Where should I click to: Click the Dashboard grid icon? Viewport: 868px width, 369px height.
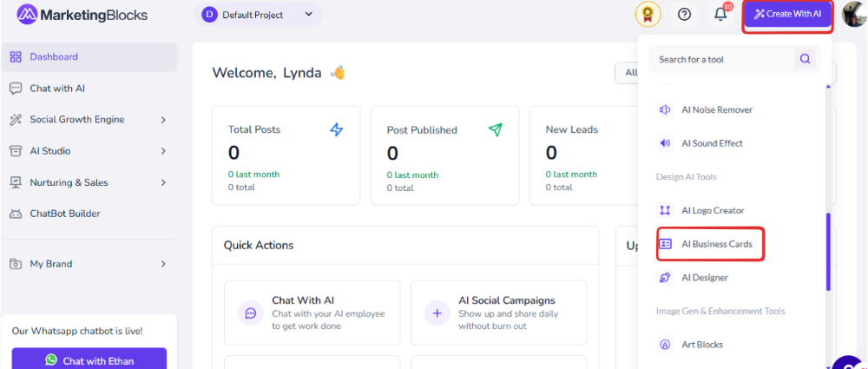click(x=16, y=57)
